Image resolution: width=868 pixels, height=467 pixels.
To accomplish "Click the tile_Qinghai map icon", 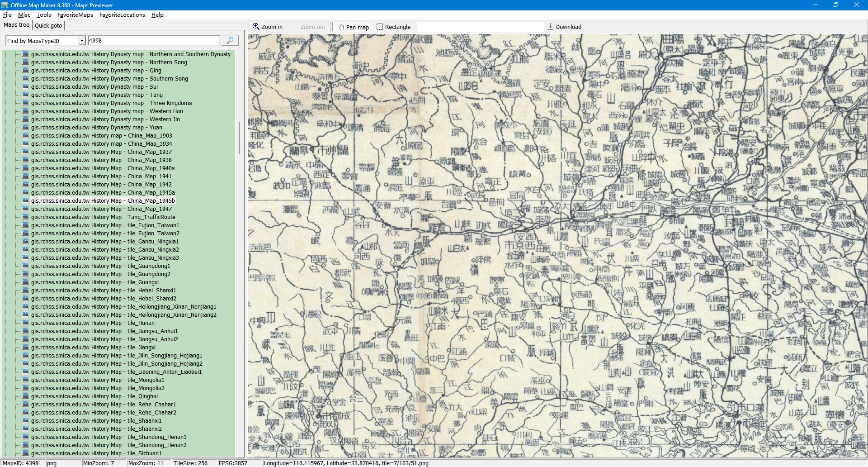I will pos(25,396).
